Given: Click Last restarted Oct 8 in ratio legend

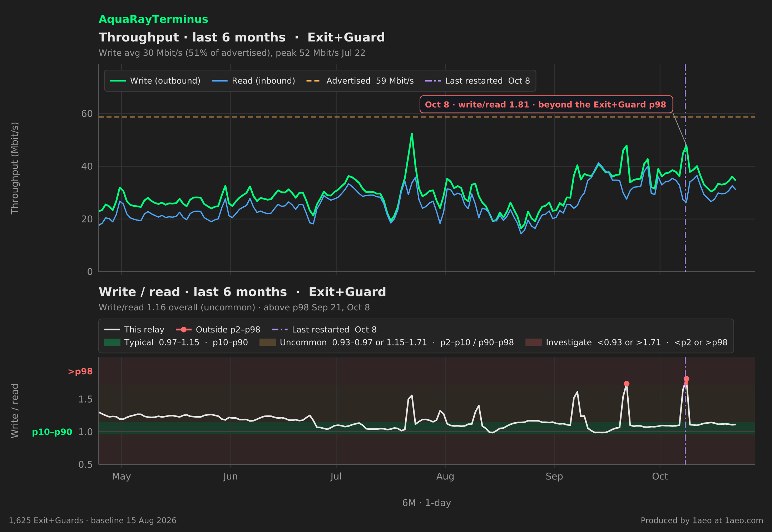Looking at the screenshot, I should [324, 330].
